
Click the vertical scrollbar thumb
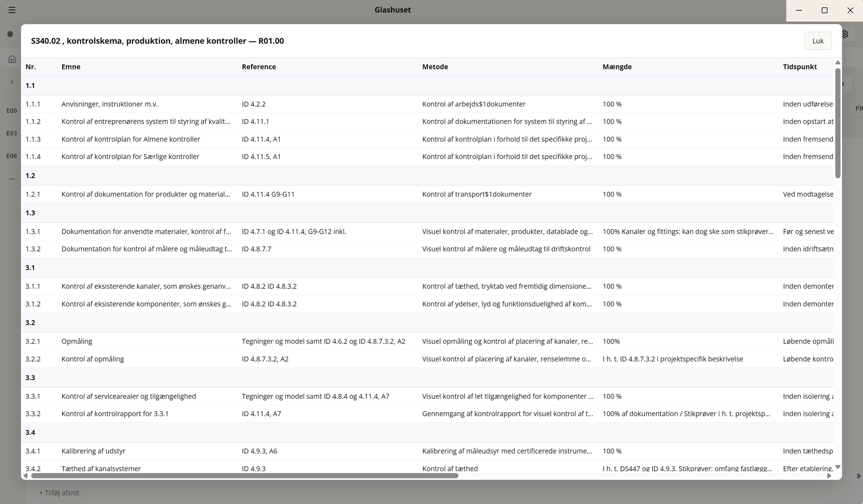838,123
